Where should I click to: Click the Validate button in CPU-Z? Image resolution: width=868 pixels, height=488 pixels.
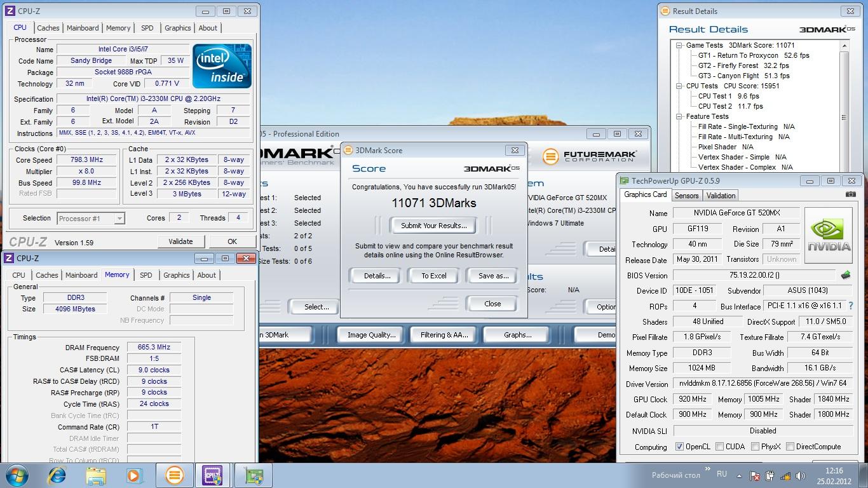tap(180, 241)
